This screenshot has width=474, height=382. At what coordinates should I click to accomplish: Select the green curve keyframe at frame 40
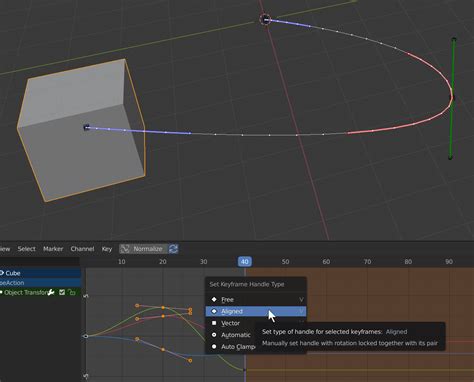click(245, 370)
